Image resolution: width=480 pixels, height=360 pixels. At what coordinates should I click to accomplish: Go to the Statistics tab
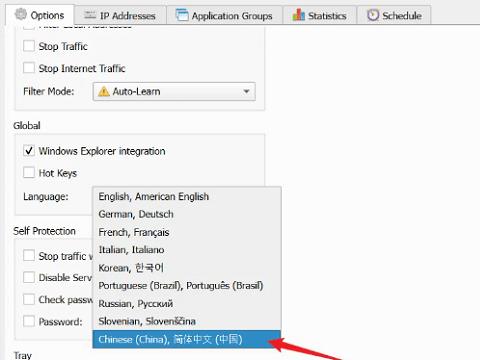click(x=320, y=15)
